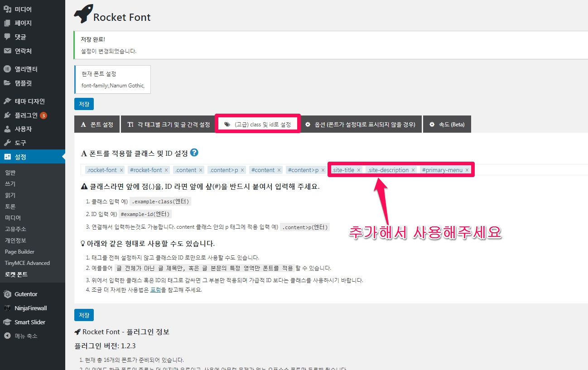Click the blue help question mark icon

click(194, 153)
